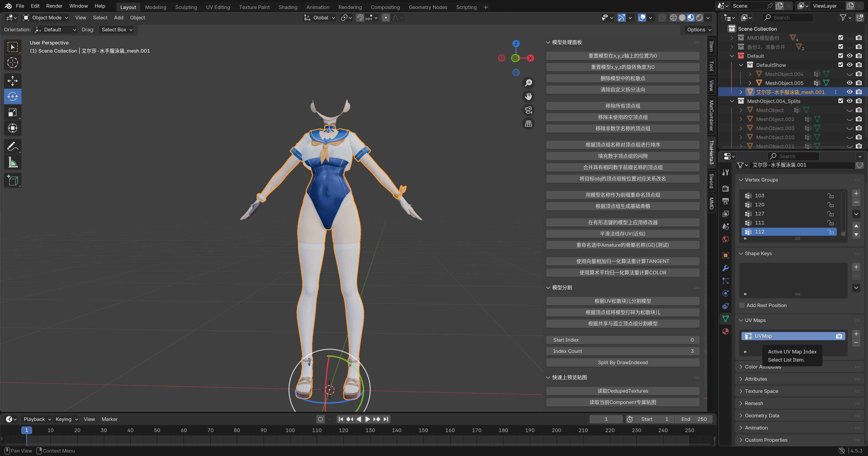Open the Modifiers wrench properties tab
The width and height of the screenshot is (868, 456).
pyautogui.click(x=725, y=268)
